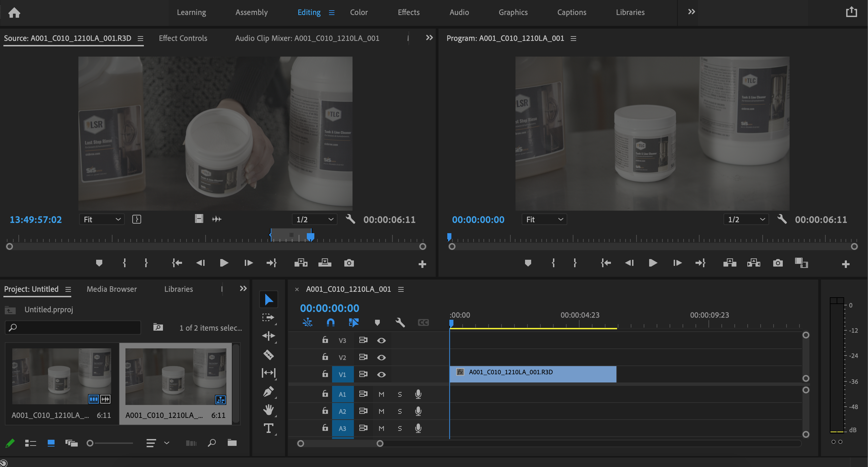The height and width of the screenshot is (467, 868).
Task: Click the Export Frame camera icon in Program monitor
Action: 778,263
